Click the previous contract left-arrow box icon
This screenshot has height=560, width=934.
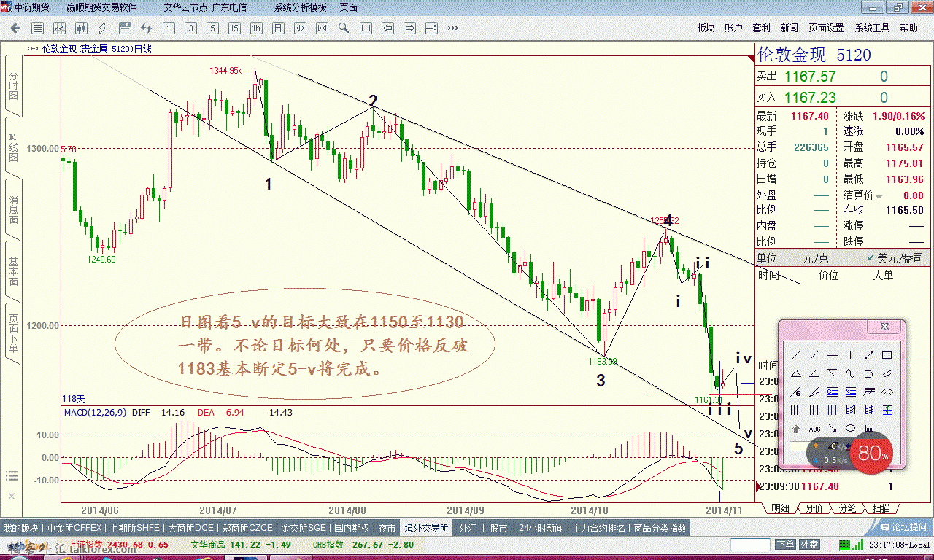click(387, 28)
